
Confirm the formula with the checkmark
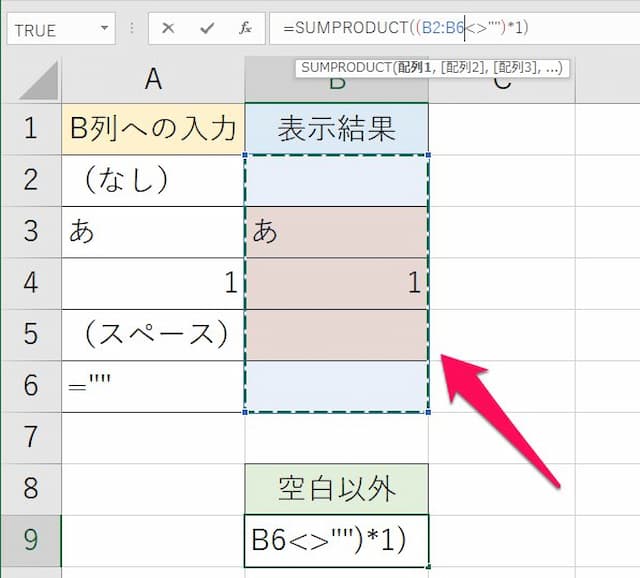[x=207, y=28]
